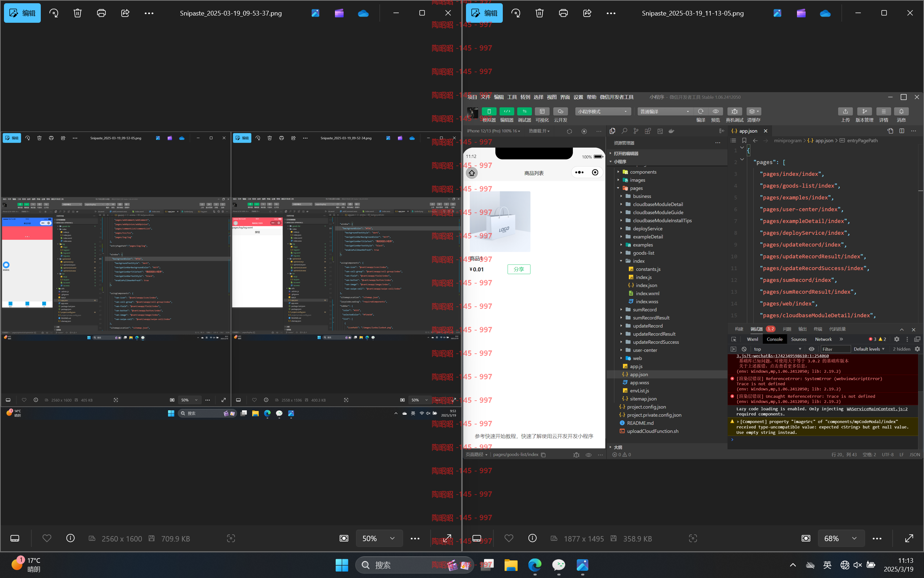
Task: Rotate the image in the 09-53-37 Photos window
Action: click(54, 13)
